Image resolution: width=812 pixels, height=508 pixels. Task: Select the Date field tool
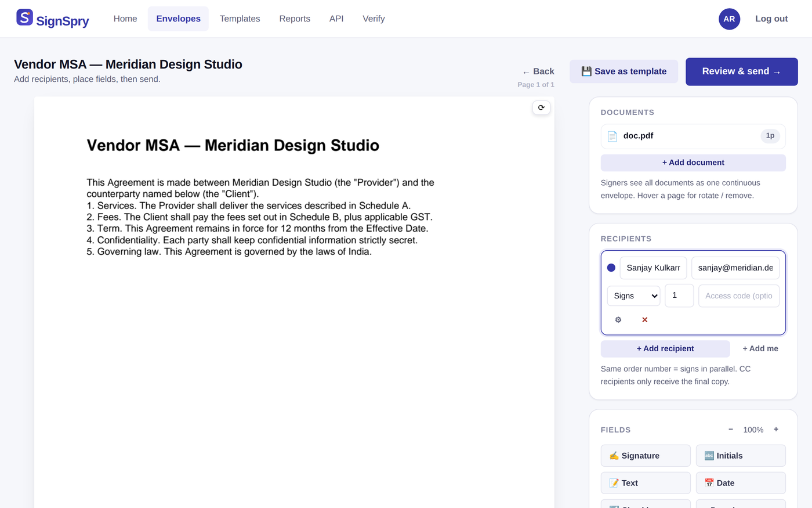[x=741, y=483]
